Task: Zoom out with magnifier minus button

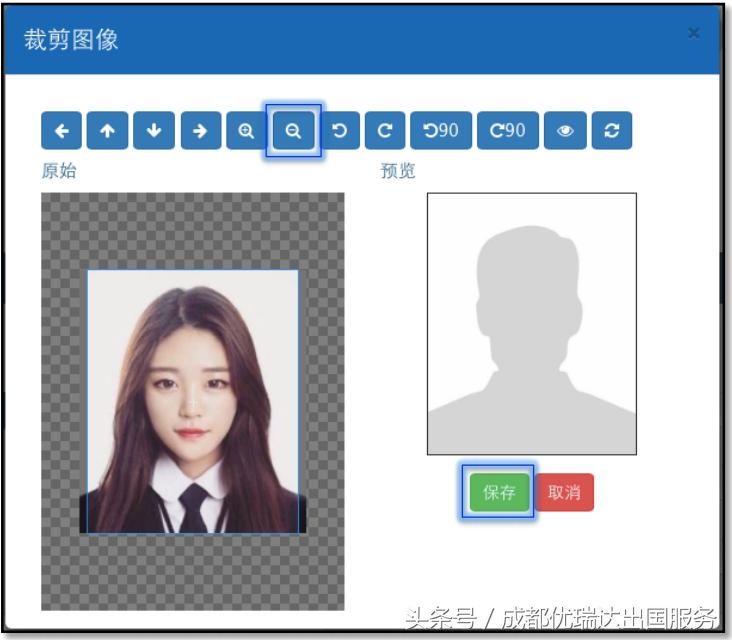Action: pyautogui.click(x=293, y=130)
